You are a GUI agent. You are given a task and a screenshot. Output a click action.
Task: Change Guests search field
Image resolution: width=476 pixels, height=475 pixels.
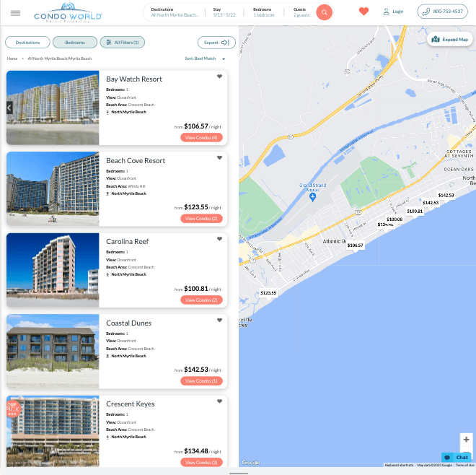tap(301, 12)
